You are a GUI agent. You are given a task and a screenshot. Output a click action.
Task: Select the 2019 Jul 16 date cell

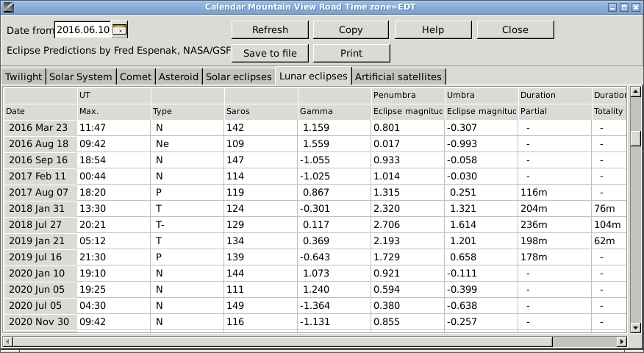coord(40,257)
